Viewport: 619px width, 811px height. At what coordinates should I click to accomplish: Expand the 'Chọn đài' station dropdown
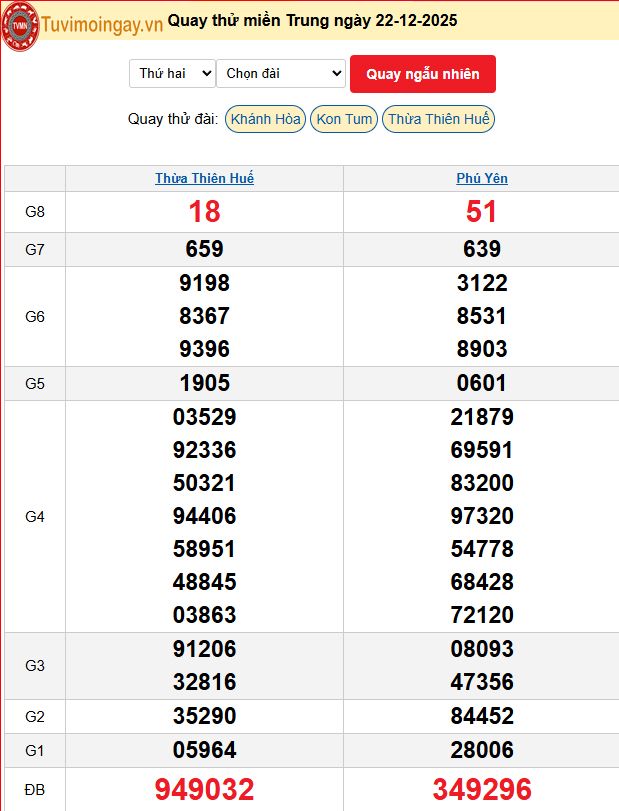(281, 73)
